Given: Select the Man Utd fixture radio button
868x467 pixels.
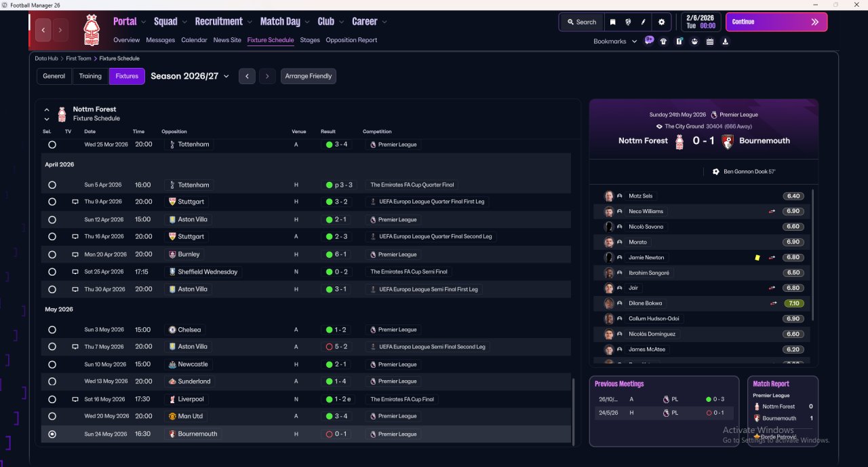Looking at the screenshot, I should (x=52, y=416).
